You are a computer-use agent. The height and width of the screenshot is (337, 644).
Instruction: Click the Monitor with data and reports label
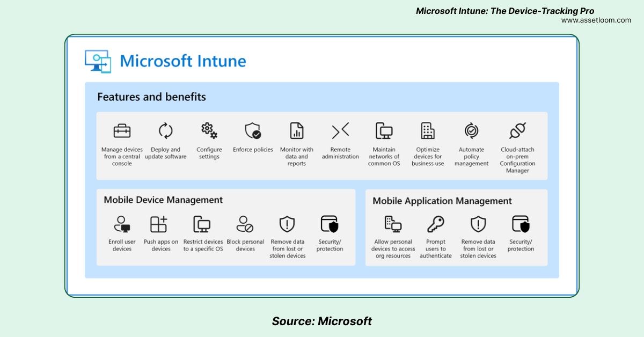(296, 157)
